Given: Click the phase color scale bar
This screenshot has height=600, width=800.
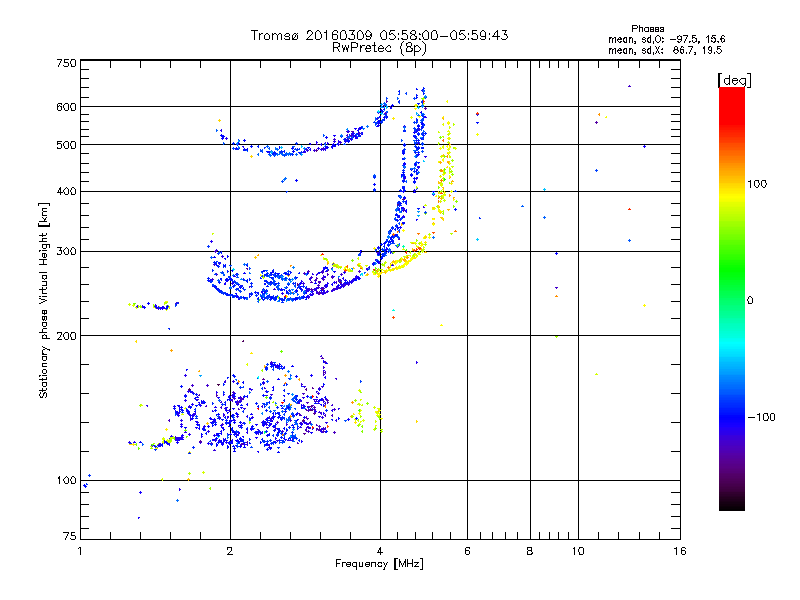Looking at the screenshot, I should click(732, 298).
